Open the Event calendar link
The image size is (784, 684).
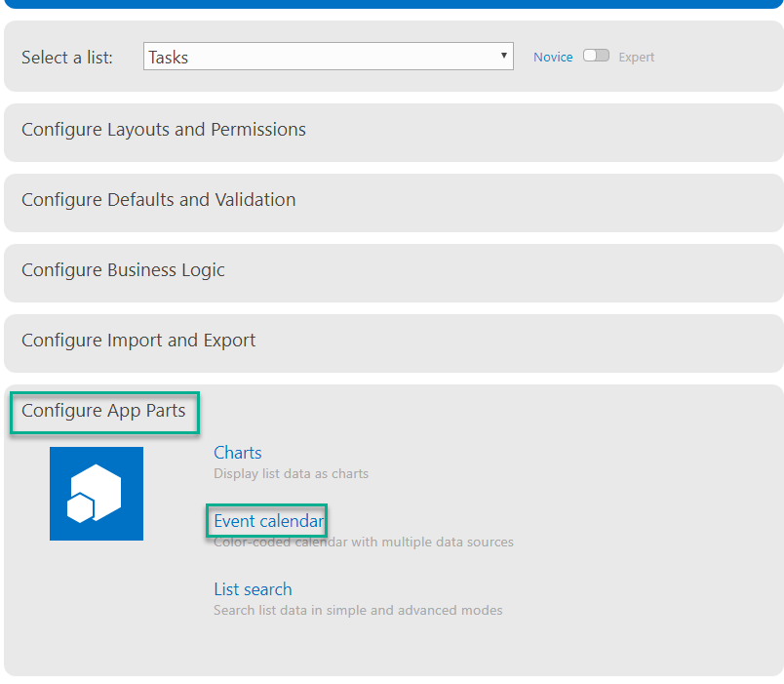click(269, 521)
